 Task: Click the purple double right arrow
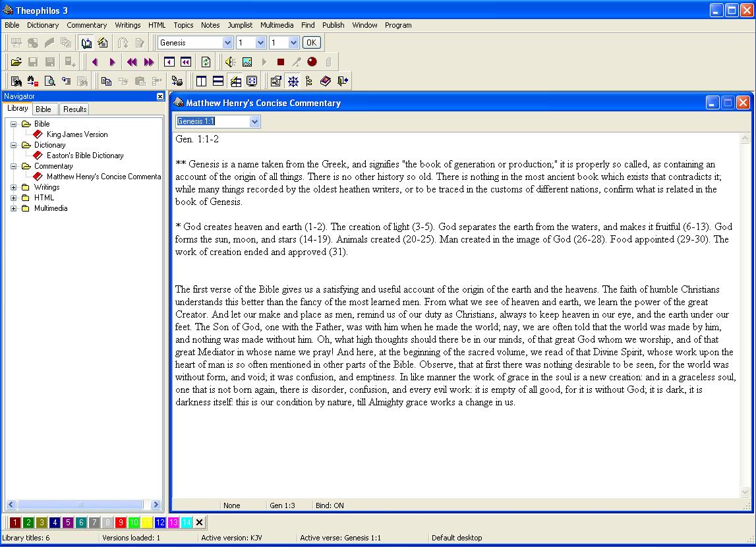(149, 62)
